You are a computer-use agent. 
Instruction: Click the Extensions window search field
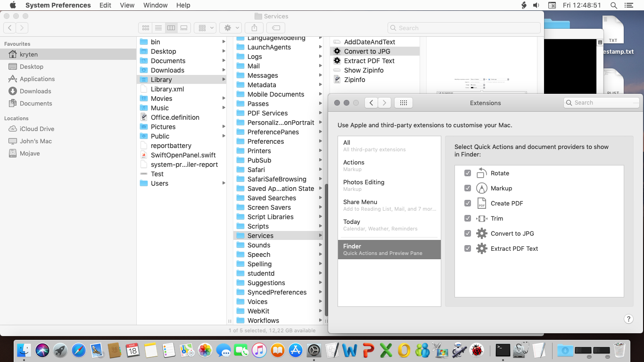[601, 103]
